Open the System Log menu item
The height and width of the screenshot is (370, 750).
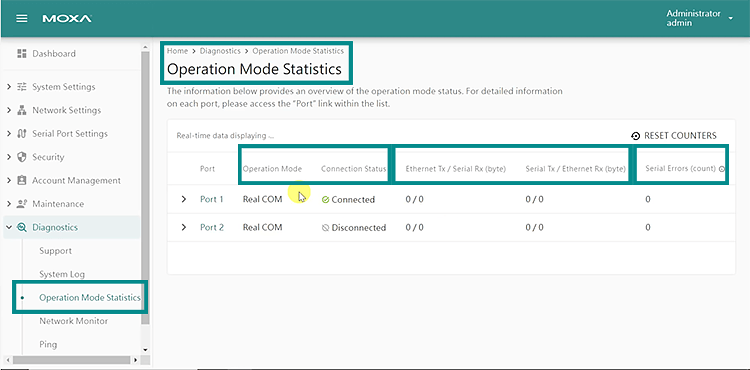pyautogui.click(x=62, y=274)
